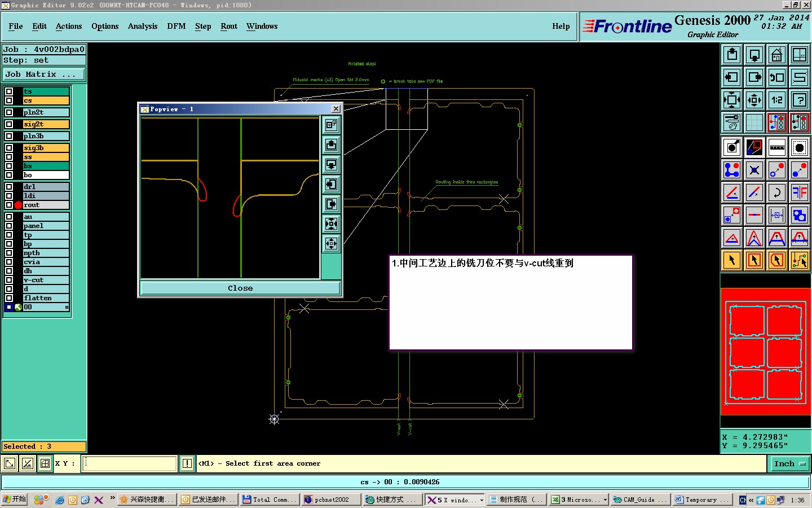
Task: Click the Home view icon
Action: click(777, 55)
